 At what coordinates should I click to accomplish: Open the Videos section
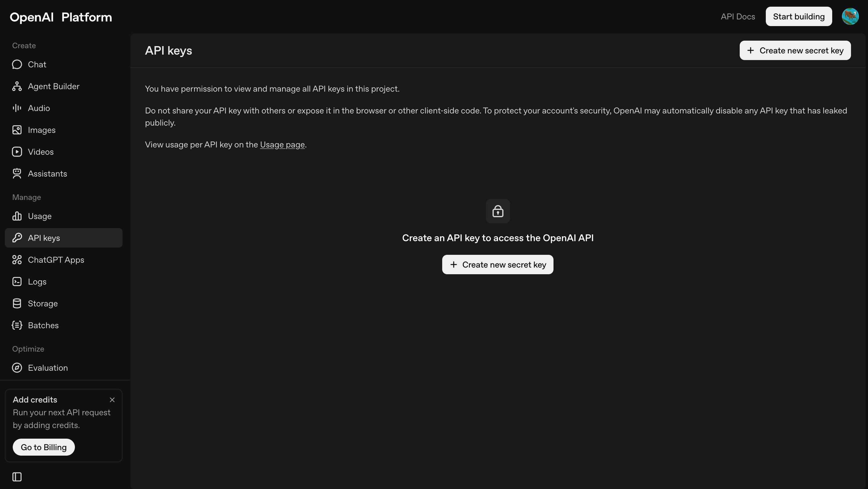coord(41,152)
